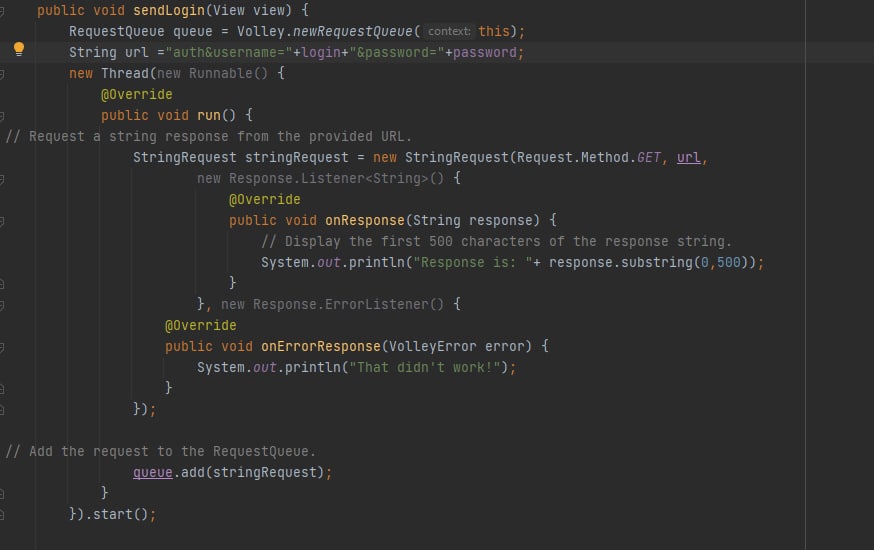Viewport: 874px width, 550px height.
Task: Click the 'Display the first 500 characters' comment
Action: coord(496,241)
